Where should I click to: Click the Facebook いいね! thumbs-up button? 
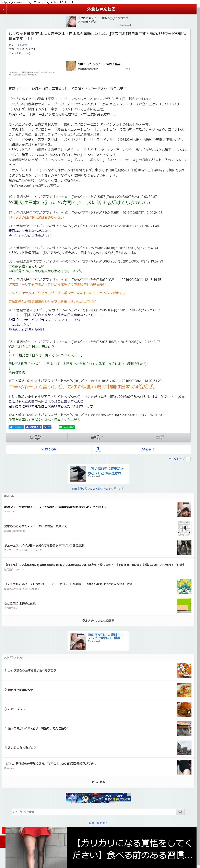(33, 427)
